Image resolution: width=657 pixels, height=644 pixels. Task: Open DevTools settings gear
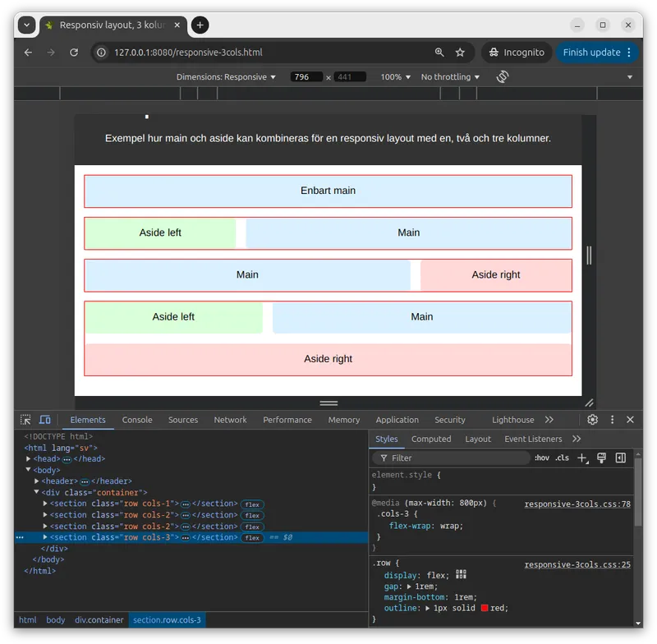point(592,420)
